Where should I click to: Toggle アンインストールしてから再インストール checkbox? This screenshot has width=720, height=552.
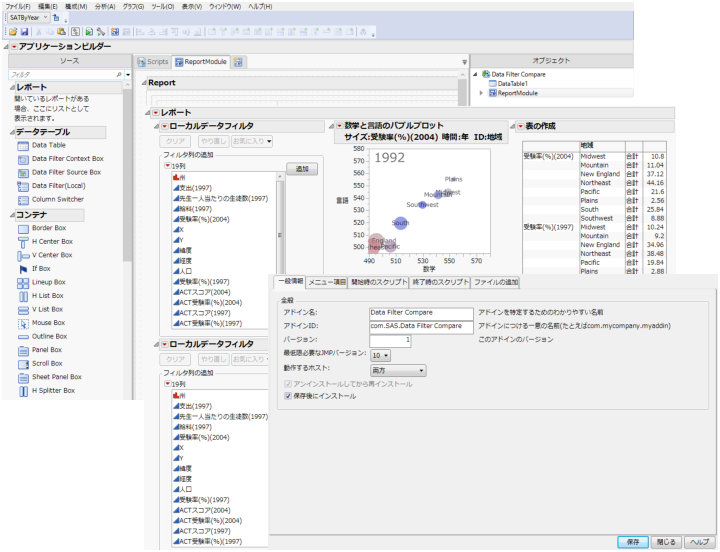click(x=288, y=384)
